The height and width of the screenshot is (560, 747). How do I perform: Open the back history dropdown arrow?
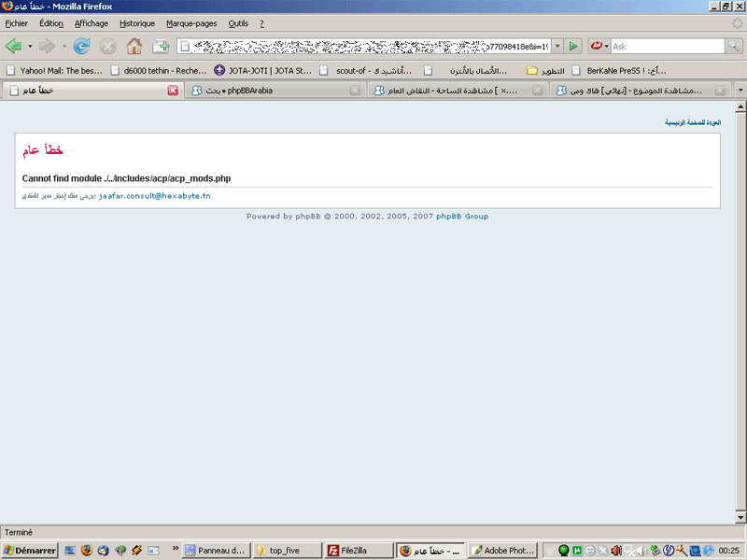click(30, 46)
